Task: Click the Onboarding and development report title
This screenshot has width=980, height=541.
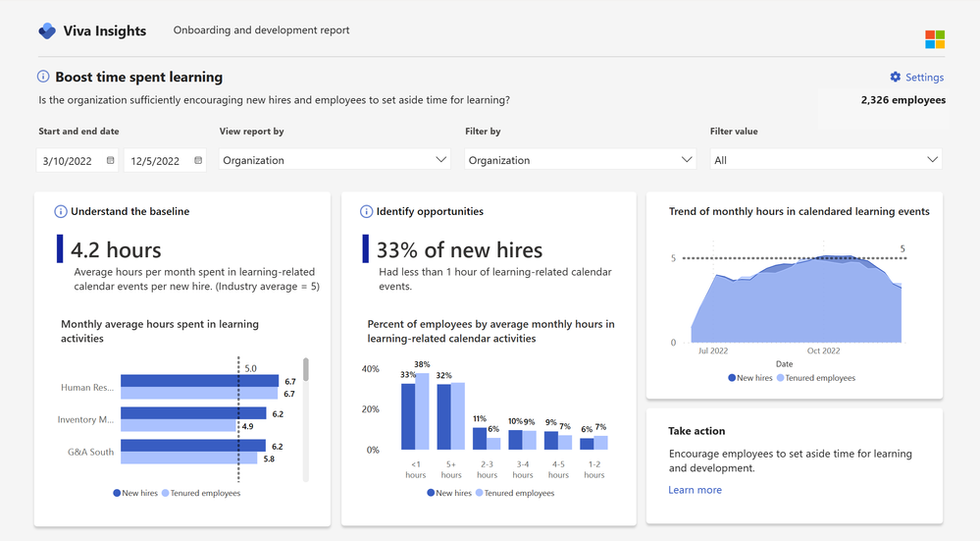Action: coord(261,30)
